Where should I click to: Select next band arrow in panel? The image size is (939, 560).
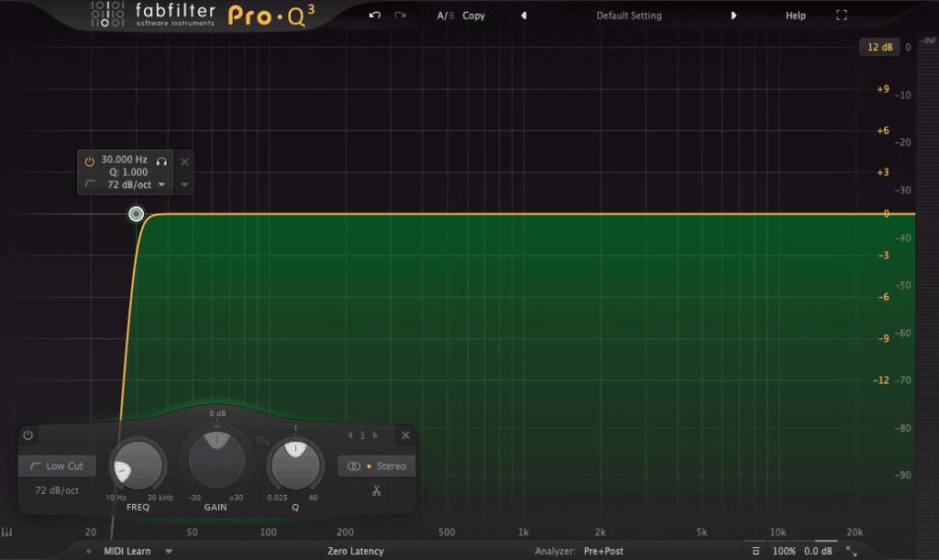click(x=375, y=435)
